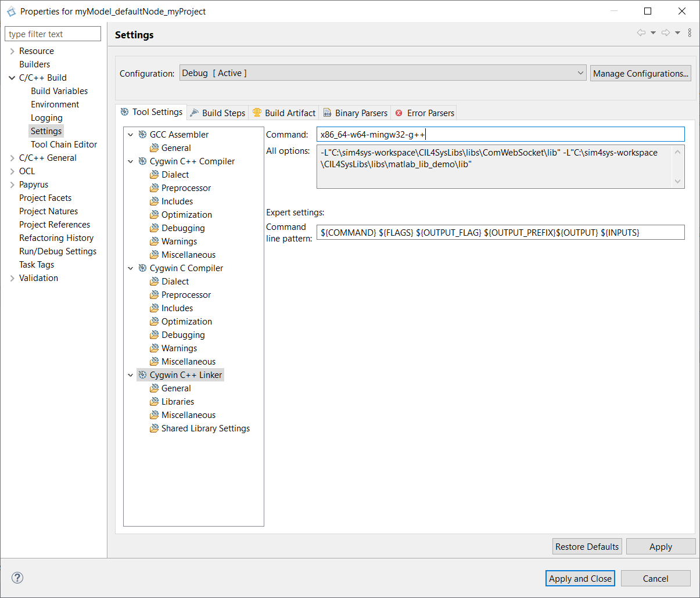The image size is (700, 598).
Task: Switch to the Build Steps tab
Action: click(218, 113)
